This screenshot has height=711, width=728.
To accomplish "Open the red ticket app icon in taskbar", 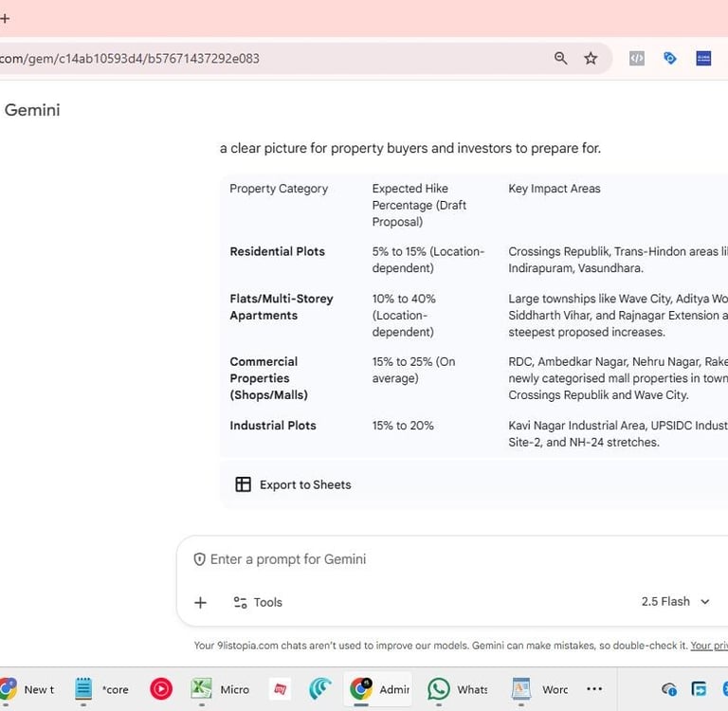I will [280, 689].
